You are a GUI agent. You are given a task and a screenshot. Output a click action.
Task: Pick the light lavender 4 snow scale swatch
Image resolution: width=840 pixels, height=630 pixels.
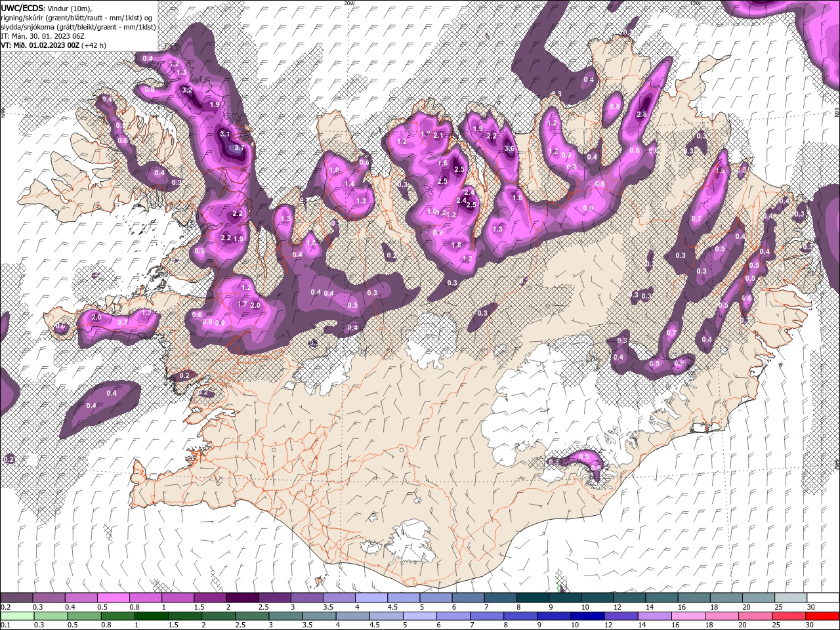pyautogui.click(x=371, y=598)
